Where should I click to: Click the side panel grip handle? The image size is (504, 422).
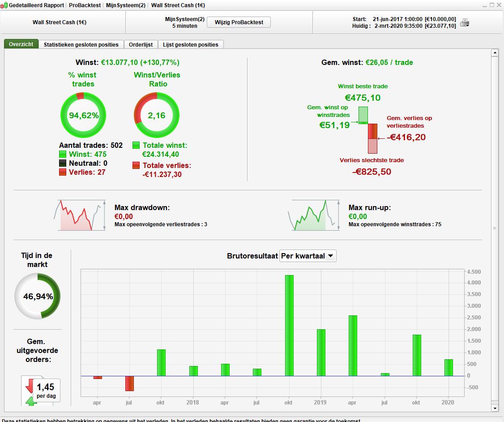pyautogui.click(x=495, y=228)
